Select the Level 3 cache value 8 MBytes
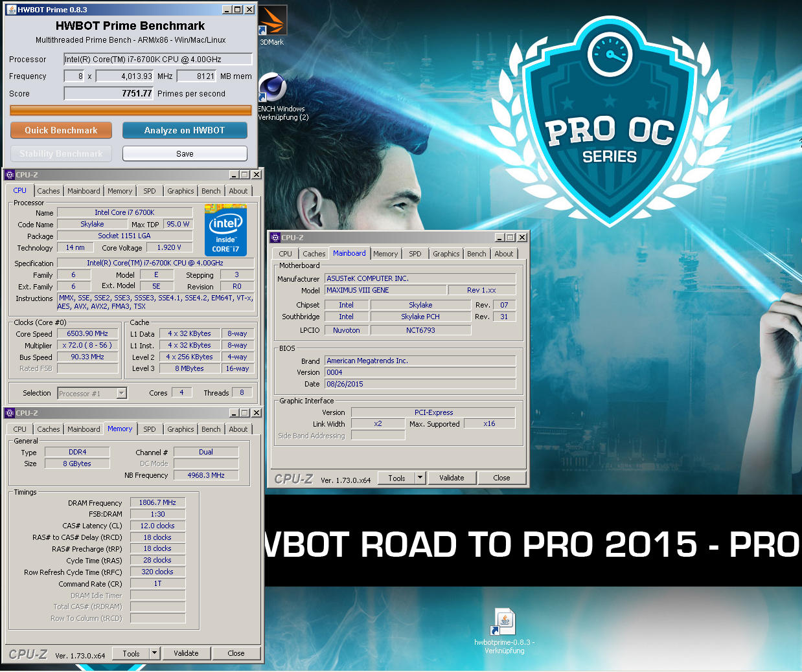This screenshot has height=672, width=802. point(189,368)
